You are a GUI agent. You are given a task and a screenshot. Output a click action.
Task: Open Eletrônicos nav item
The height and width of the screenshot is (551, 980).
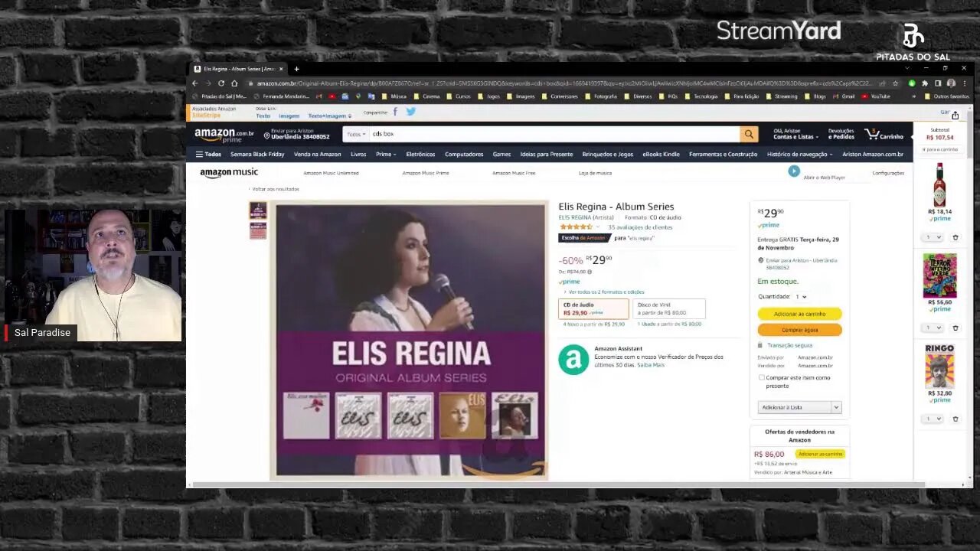(x=420, y=154)
